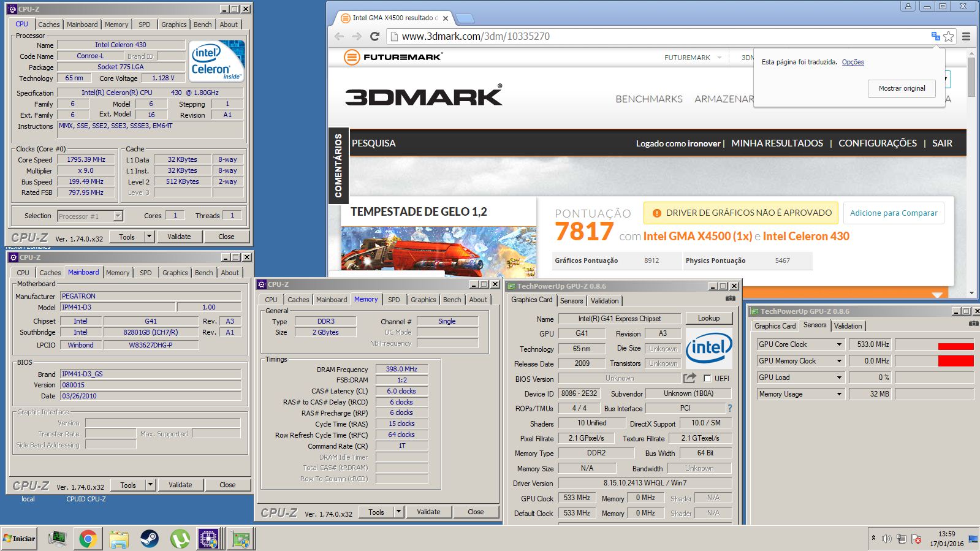The image size is (980, 551).
Task: Open Task Manager monitor icon in taskbar
Action: (x=57, y=539)
